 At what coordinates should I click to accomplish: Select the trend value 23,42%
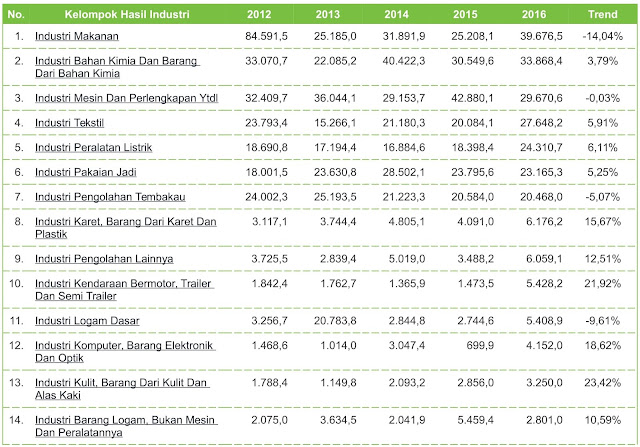[x=602, y=383]
